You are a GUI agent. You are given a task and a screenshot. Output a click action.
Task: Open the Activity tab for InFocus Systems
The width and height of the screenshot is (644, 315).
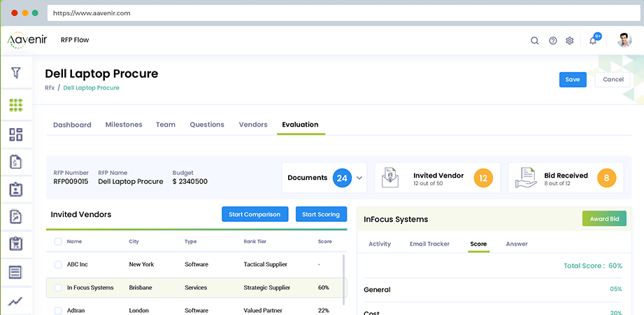[380, 244]
